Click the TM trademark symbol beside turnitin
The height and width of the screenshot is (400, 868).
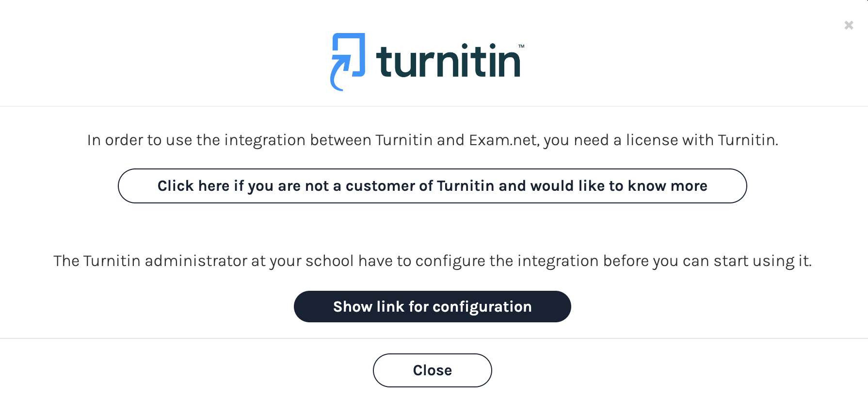coord(521,47)
